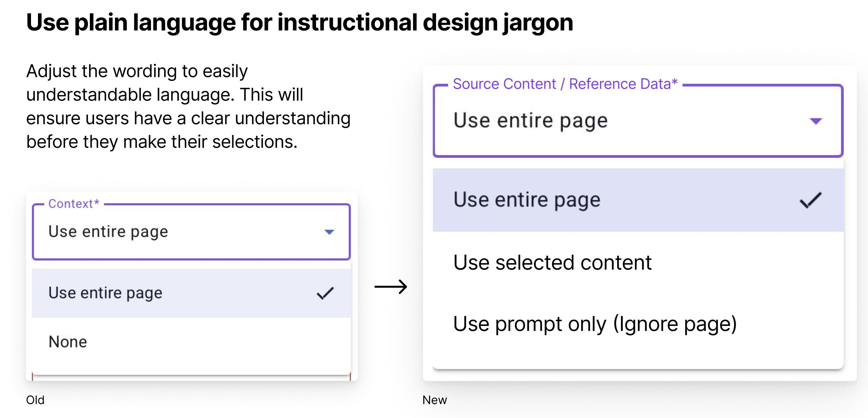Click the 'Use plain language' heading

[299, 22]
